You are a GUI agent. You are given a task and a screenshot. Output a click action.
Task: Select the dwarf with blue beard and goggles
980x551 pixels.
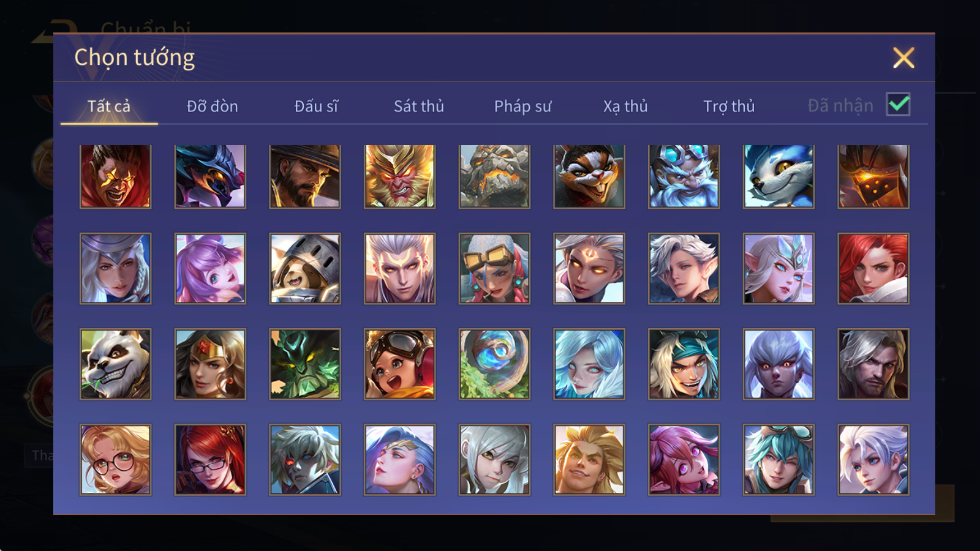point(684,176)
